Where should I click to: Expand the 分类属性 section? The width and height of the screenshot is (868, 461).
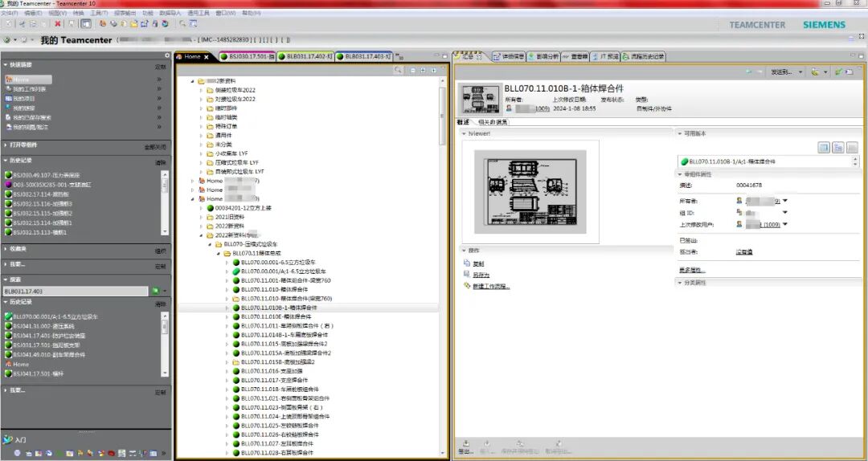pos(680,283)
